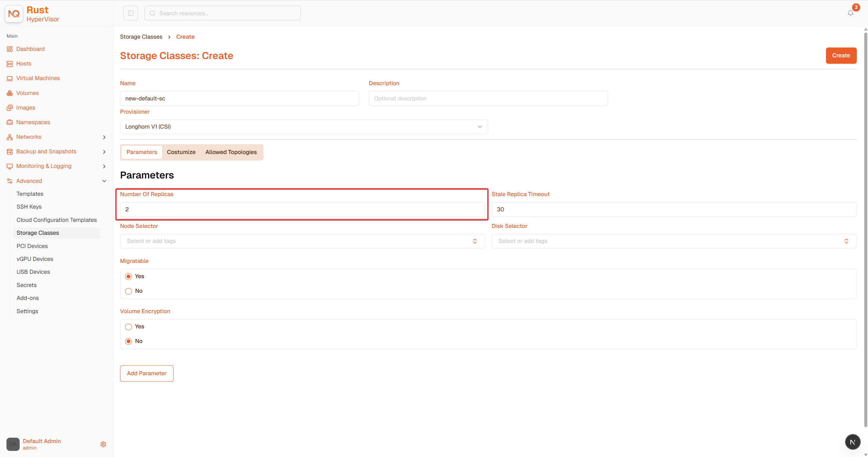
Task: Click the Backup and Snapshots icon
Action: pos(9,152)
